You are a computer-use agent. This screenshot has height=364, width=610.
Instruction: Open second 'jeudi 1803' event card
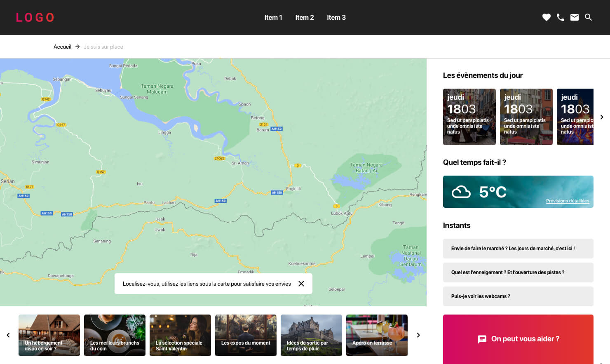526,117
